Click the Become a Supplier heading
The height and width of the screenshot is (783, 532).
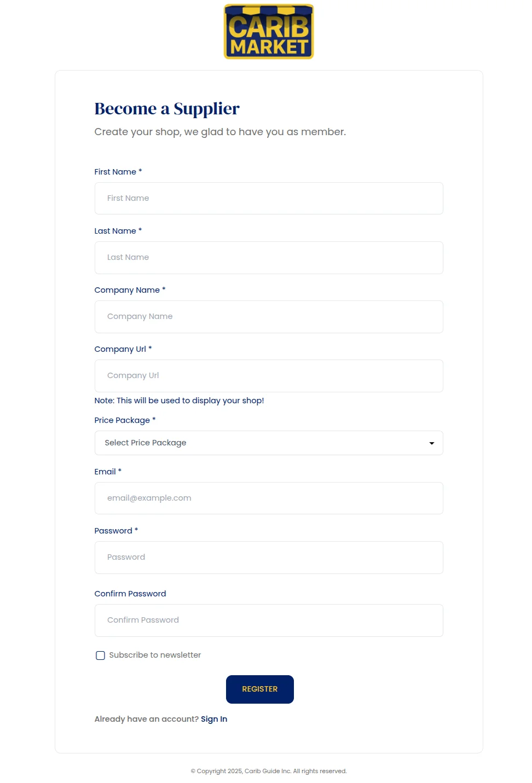pos(167,109)
